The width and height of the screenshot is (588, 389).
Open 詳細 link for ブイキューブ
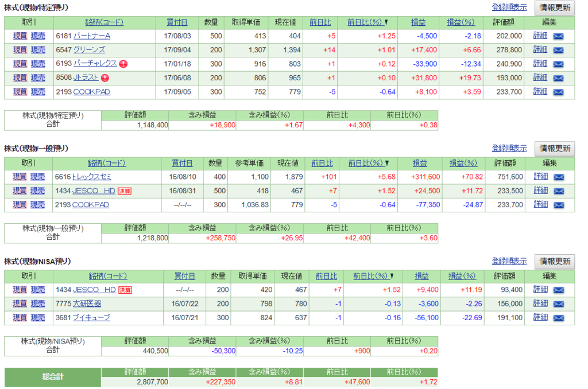pyautogui.click(x=541, y=317)
